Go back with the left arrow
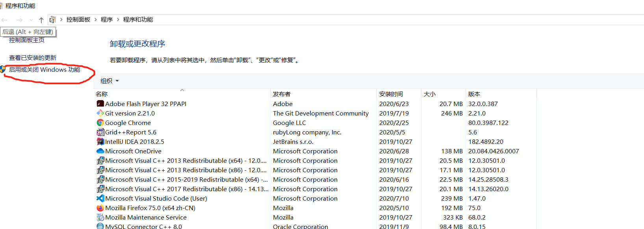This screenshot has height=229, width=644. (5, 20)
